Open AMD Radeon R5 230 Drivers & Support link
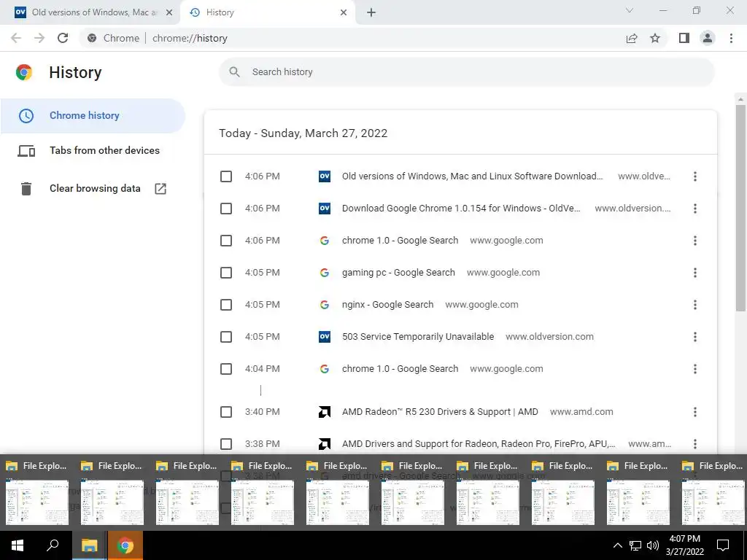This screenshot has width=747, height=560. pos(440,412)
